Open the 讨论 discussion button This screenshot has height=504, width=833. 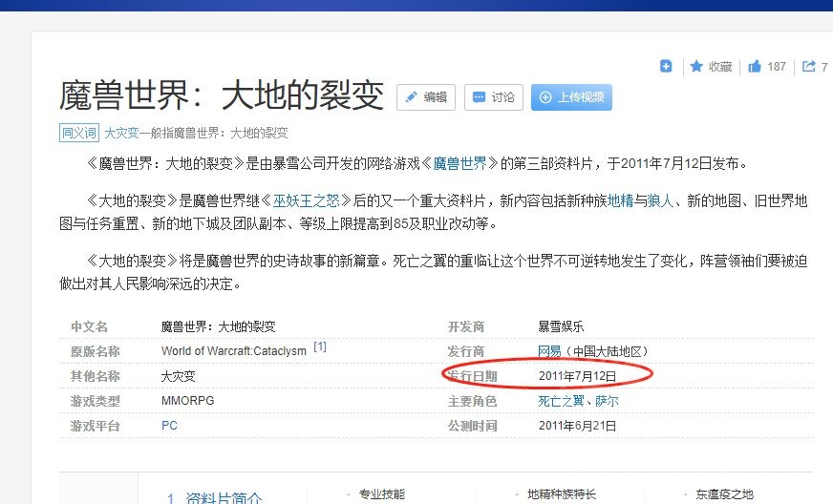(x=494, y=97)
